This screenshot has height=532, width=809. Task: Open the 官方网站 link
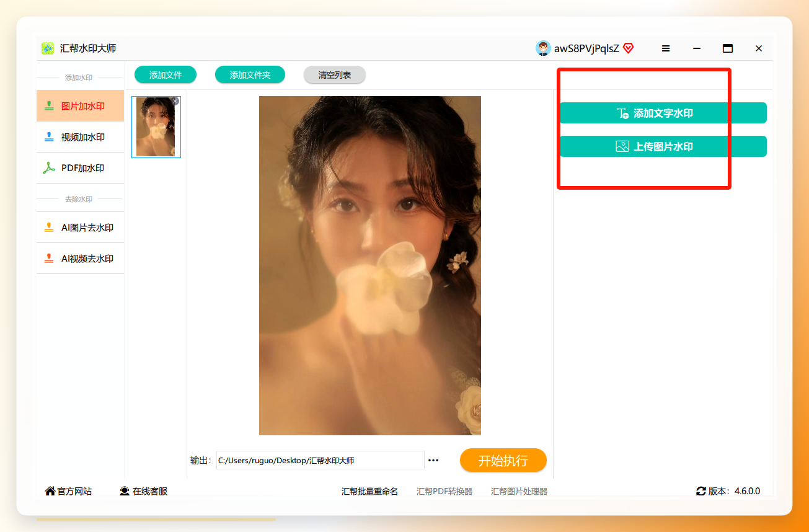(68, 491)
